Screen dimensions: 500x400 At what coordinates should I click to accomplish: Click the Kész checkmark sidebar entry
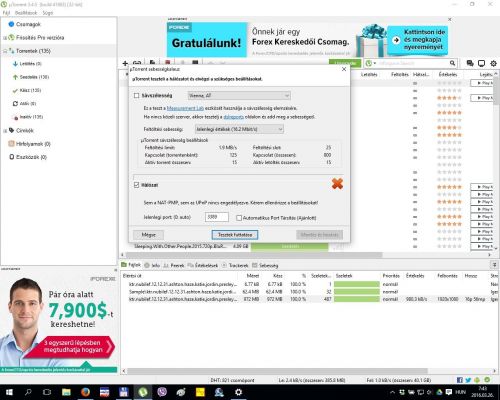point(30,90)
